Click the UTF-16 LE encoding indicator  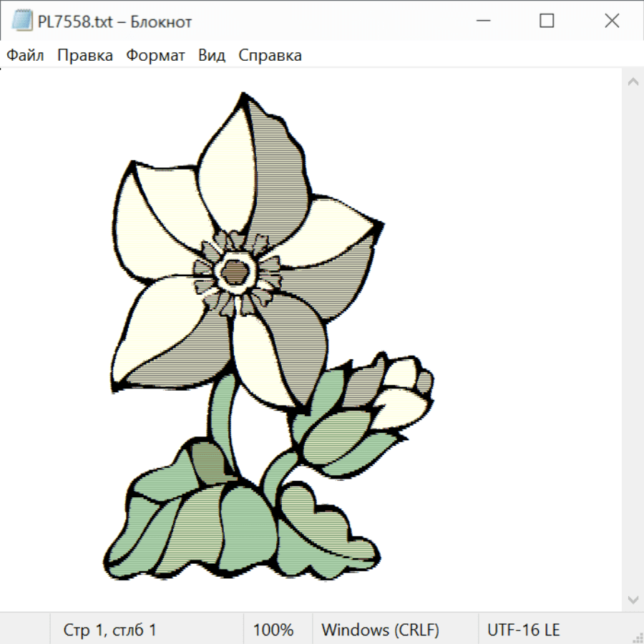[524, 630]
